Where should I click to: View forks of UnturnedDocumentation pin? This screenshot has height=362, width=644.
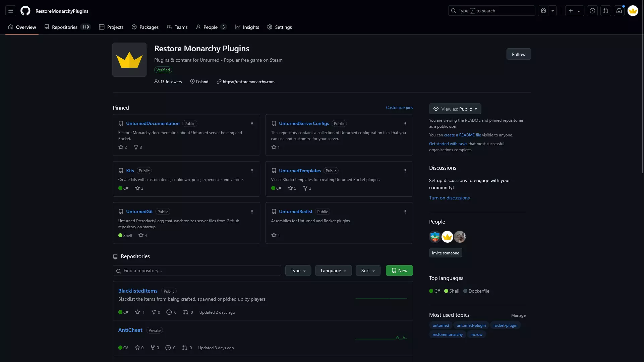click(x=138, y=147)
